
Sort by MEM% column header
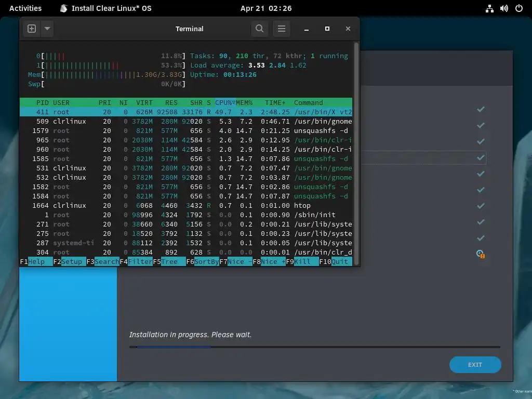(244, 102)
